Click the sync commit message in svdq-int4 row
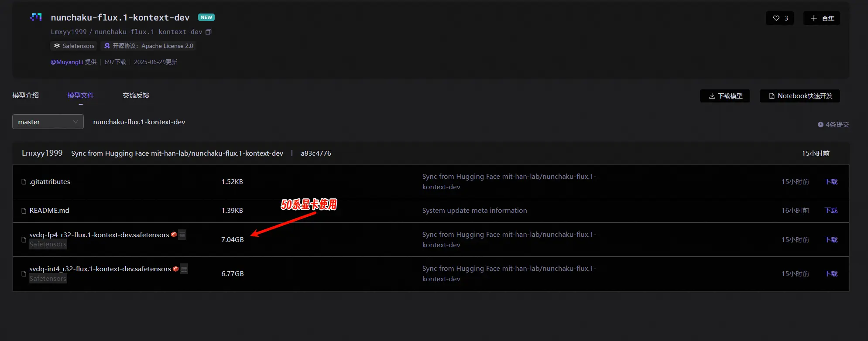Viewport: 868px width, 341px height. (x=509, y=274)
